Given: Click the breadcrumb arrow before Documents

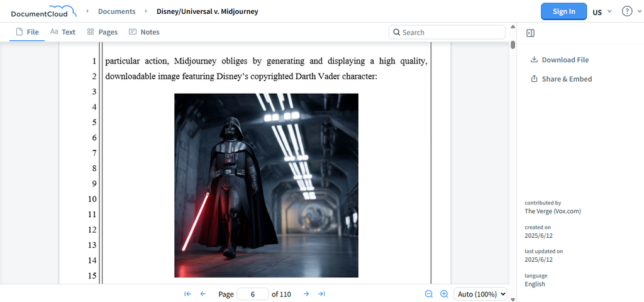Looking at the screenshot, I should [87, 11].
